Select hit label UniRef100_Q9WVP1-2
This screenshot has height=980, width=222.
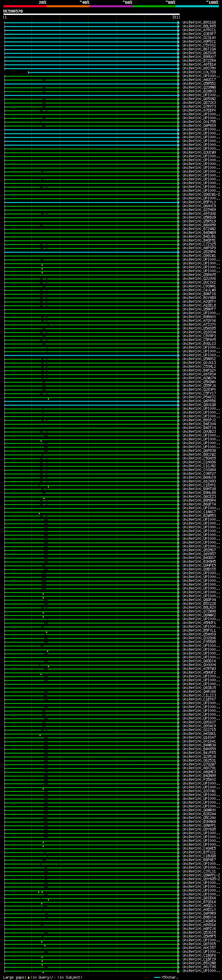[x=201, y=876]
